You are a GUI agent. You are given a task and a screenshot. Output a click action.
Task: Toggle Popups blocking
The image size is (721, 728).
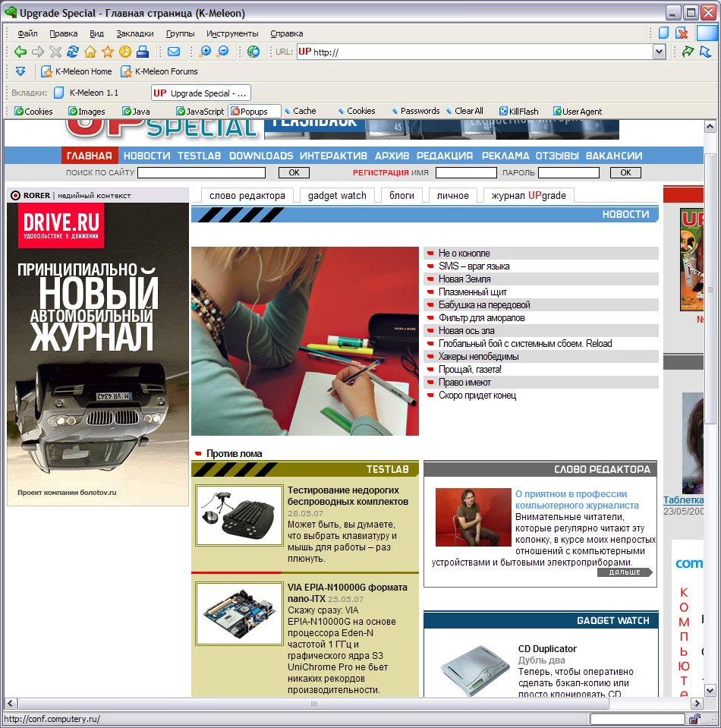pos(254,112)
